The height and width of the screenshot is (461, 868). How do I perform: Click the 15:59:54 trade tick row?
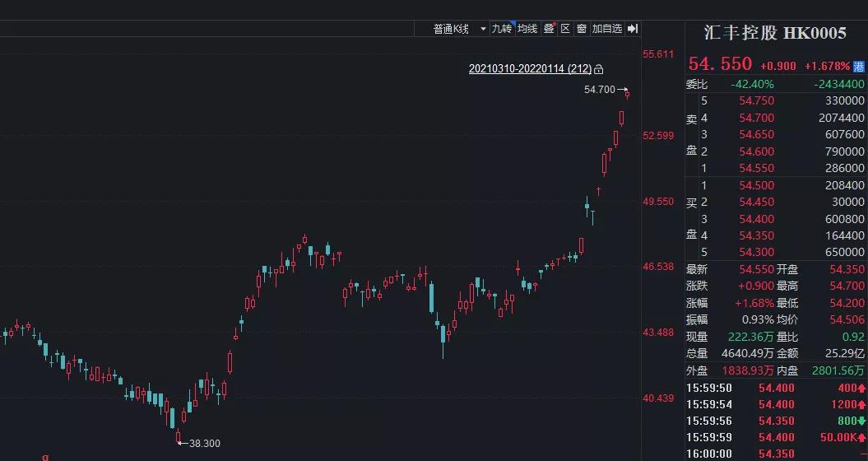776,404
